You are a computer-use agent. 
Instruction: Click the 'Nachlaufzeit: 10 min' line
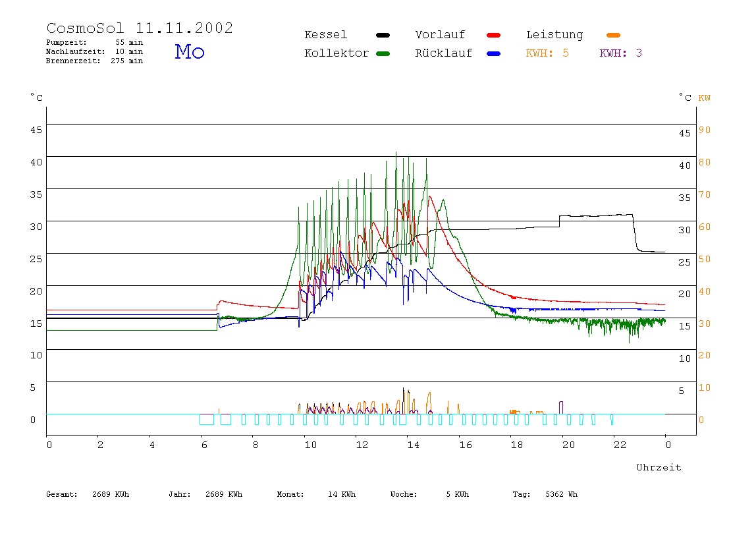[95, 51]
